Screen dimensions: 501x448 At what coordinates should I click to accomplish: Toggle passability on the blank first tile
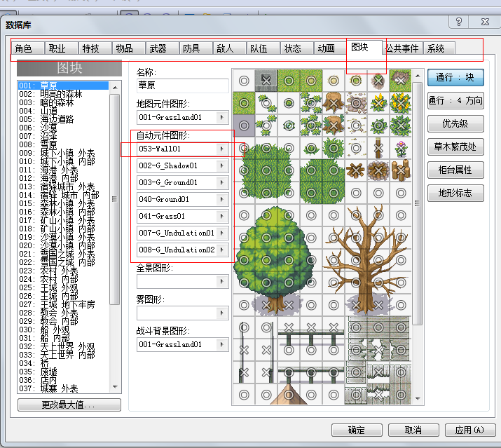coord(244,81)
